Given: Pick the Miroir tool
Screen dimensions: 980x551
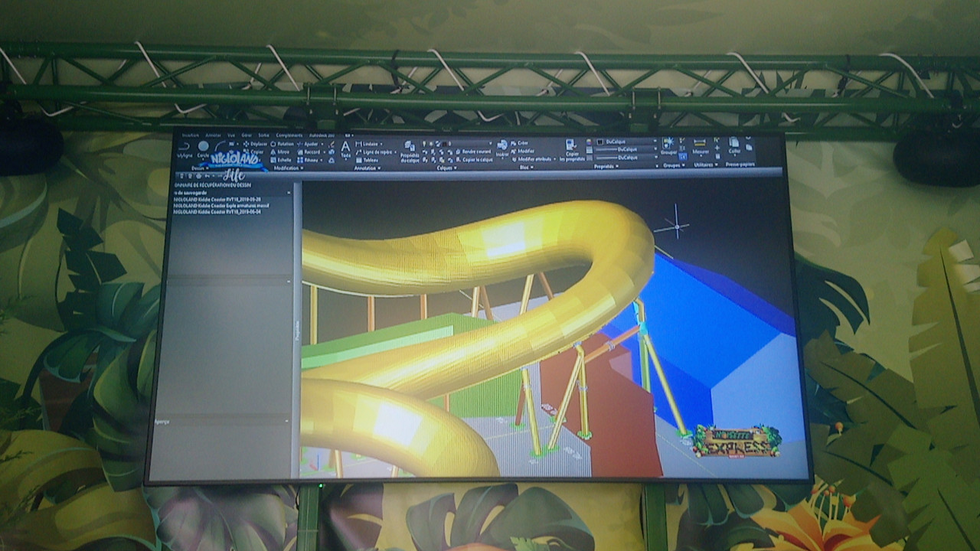Looking at the screenshot, I should [279, 152].
